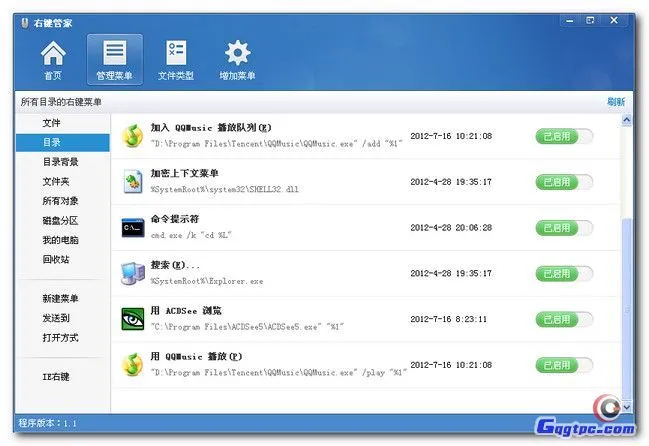Open 新建菜单 in the sidebar
Viewport: 649px width, 446px height.
click(x=60, y=298)
